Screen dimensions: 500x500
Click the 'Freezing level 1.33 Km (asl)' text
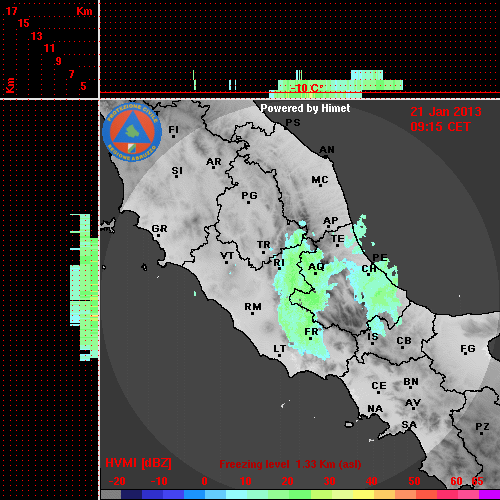(290, 464)
